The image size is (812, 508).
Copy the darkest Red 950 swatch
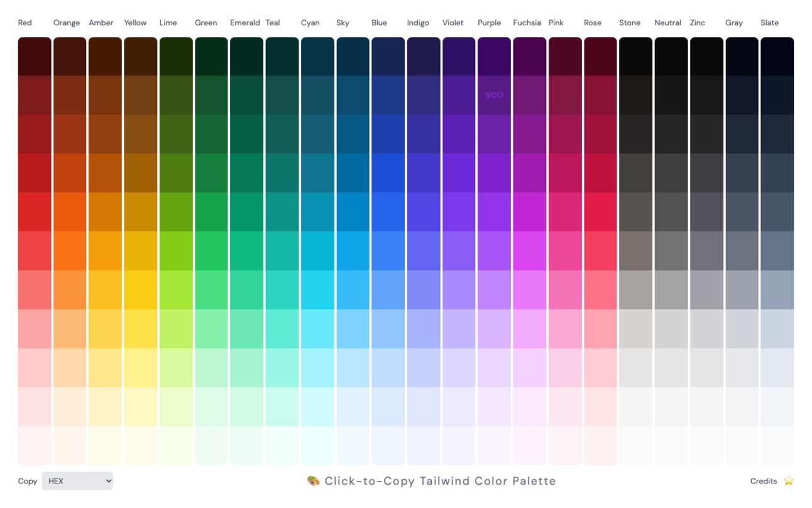(x=35, y=57)
